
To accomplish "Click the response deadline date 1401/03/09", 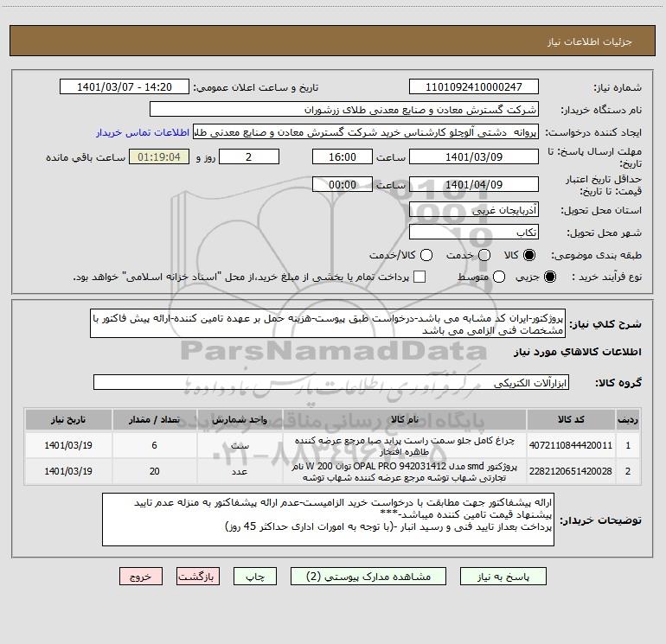I will [x=474, y=157].
